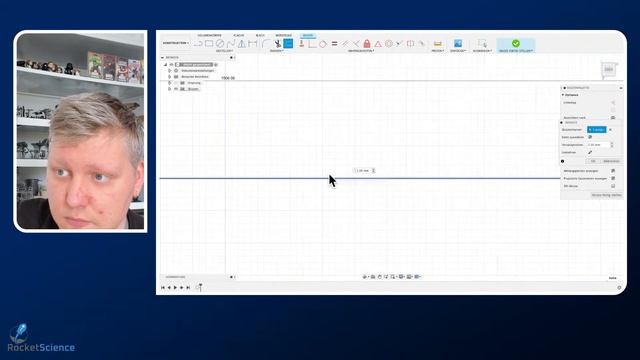Switch to the Skizze tab

point(308,36)
